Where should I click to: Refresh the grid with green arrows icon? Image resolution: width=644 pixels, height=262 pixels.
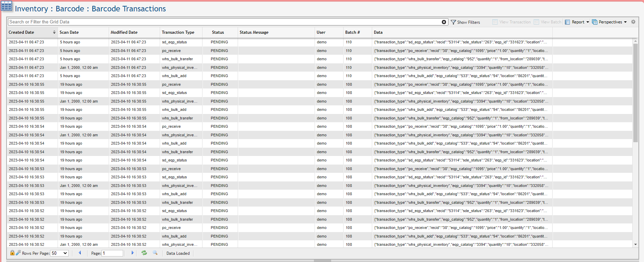point(144,253)
